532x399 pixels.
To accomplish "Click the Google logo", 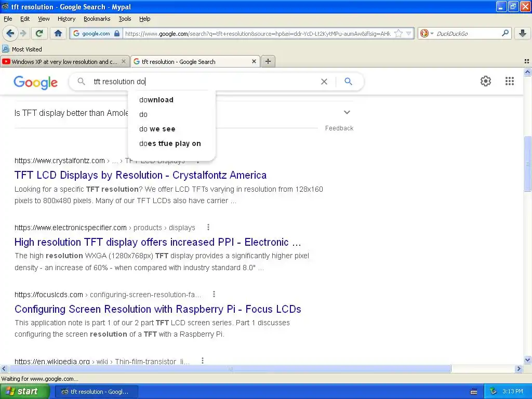I will click(36, 82).
